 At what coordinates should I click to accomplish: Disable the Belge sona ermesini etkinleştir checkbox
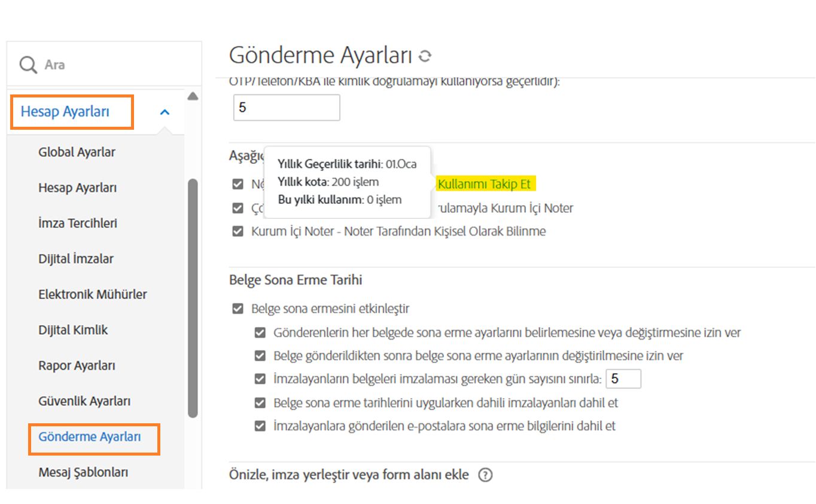[x=238, y=308]
